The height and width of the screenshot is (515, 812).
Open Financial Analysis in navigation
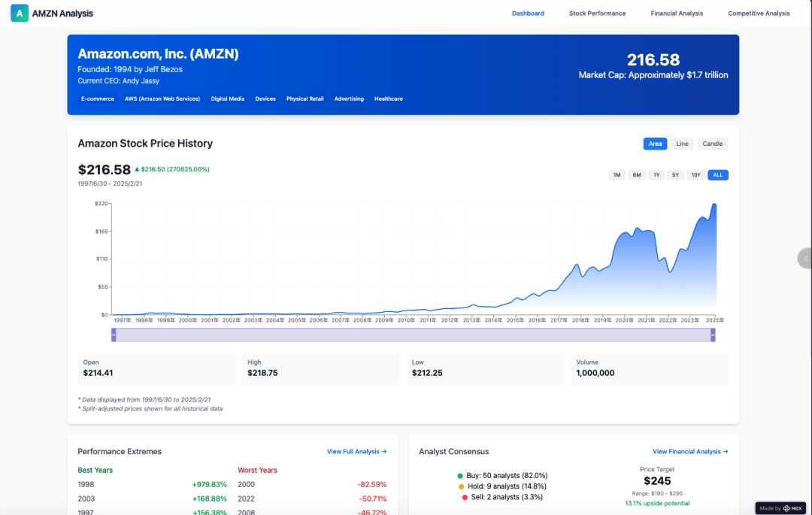pos(677,14)
